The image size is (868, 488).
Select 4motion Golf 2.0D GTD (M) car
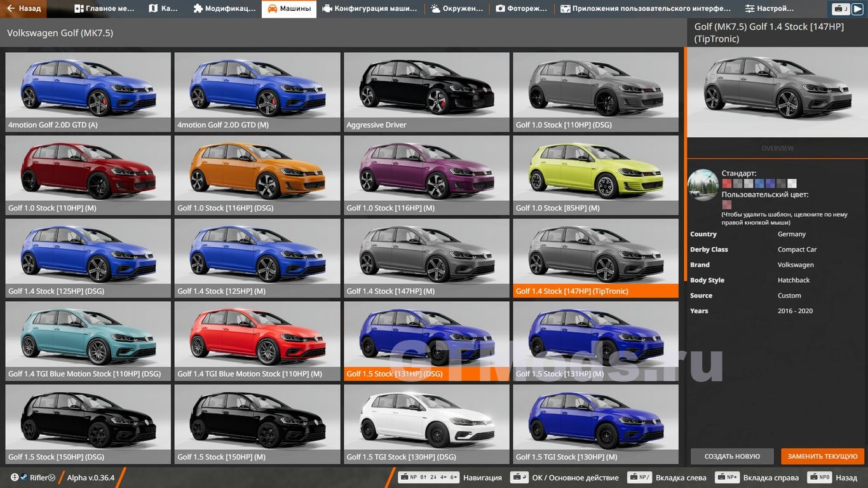click(x=257, y=92)
